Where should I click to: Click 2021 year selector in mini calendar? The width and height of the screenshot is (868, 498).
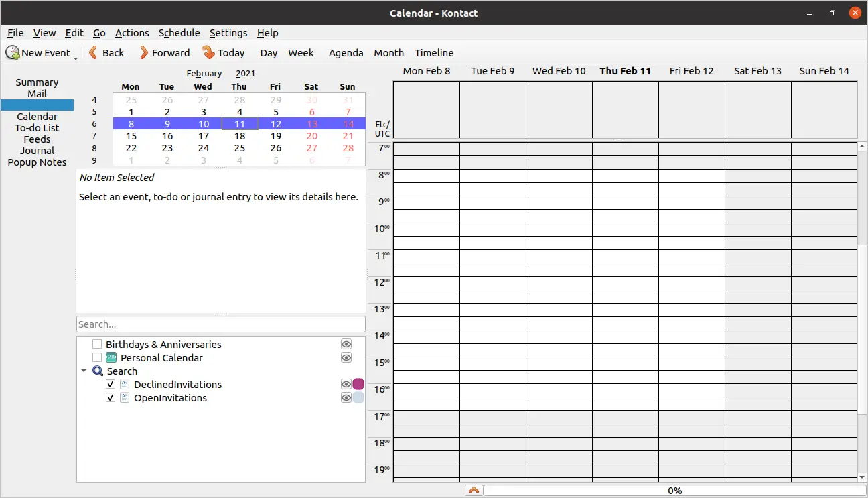point(245,74)
